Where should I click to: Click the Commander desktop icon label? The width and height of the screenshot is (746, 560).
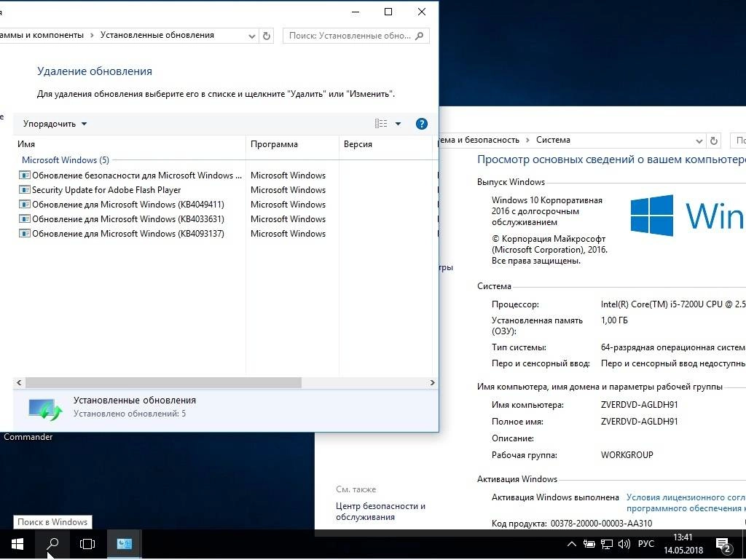click(28, 437)
